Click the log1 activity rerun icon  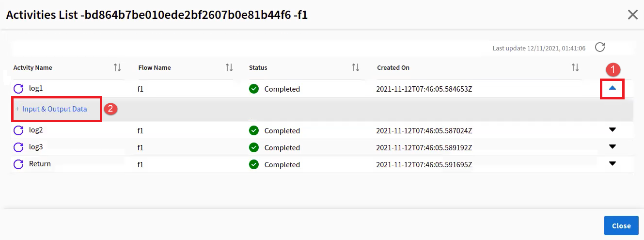(x=18, y=89)
